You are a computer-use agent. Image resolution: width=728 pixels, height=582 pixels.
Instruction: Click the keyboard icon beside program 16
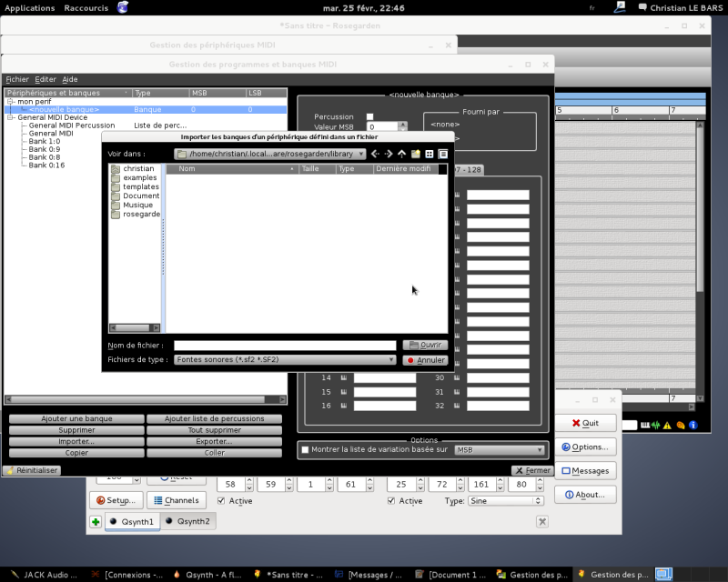click(344, 406)
